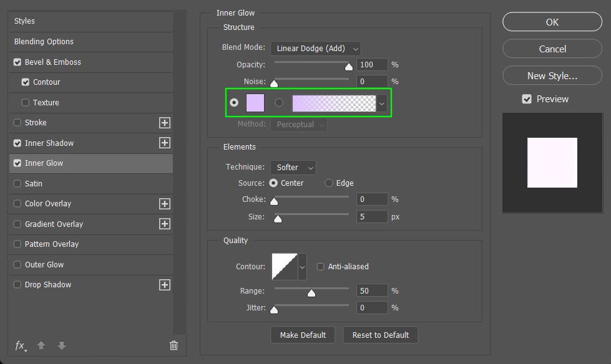Enable the Stroke checkbox
This screenshot has height=364, width=611.
(17, 123)
